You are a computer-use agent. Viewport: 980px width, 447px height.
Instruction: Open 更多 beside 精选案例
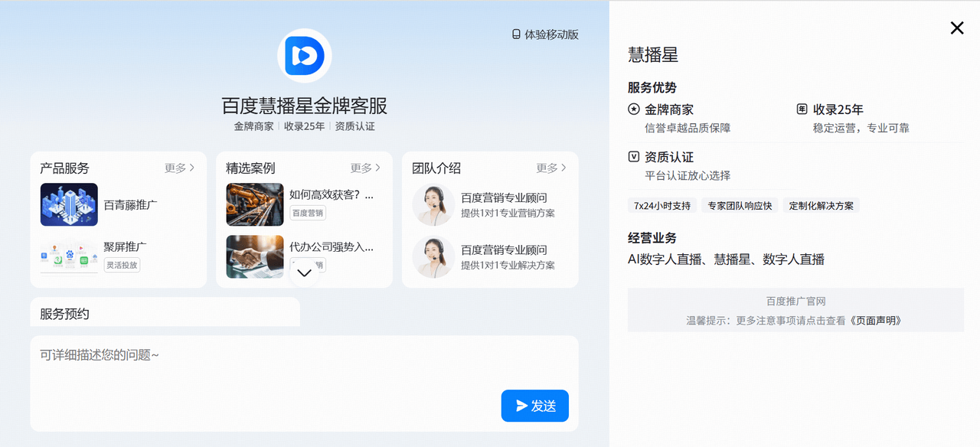pyautogui.click(x=364, y=168)
